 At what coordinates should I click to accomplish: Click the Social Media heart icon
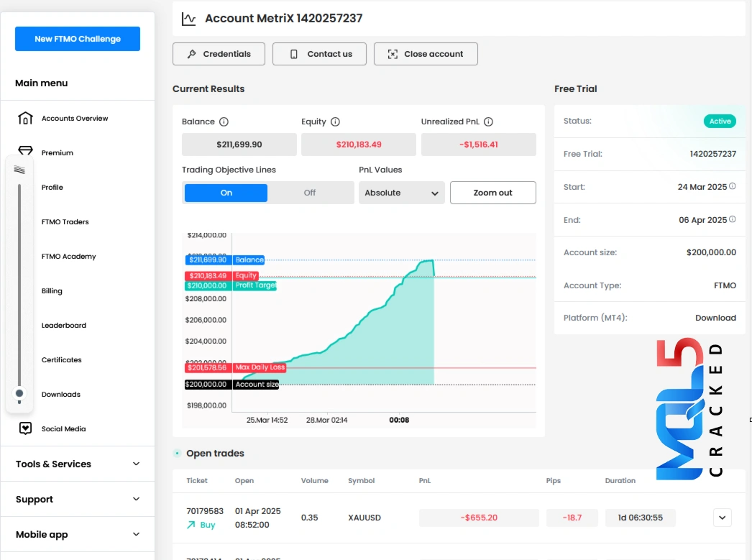[25, 428]
